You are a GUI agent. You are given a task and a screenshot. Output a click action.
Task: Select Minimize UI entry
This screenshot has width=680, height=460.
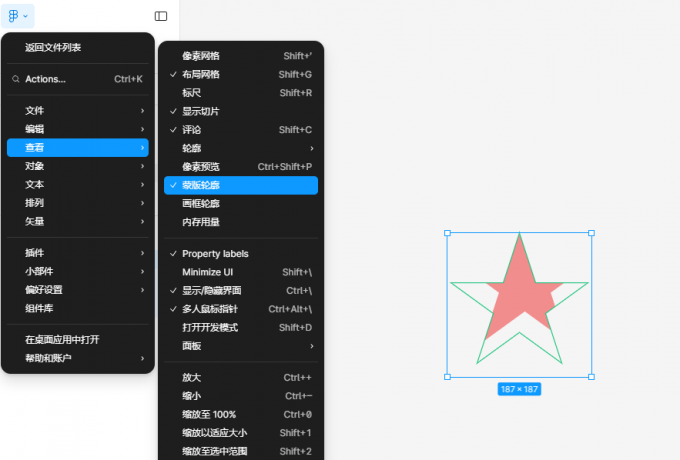point(241,272)
